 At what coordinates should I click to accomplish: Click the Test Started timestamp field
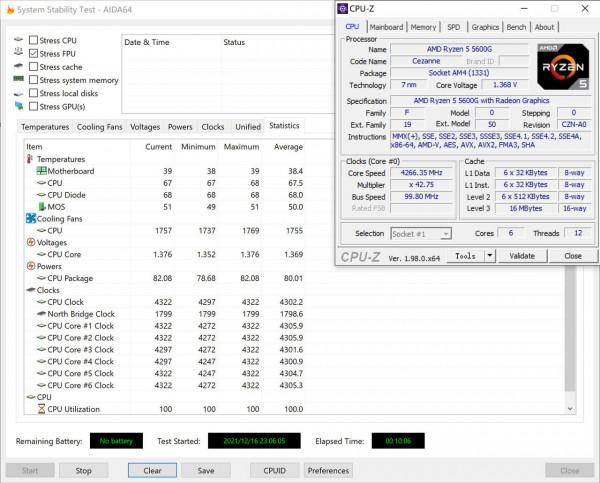pyautogui.click(x=253, y=441)
